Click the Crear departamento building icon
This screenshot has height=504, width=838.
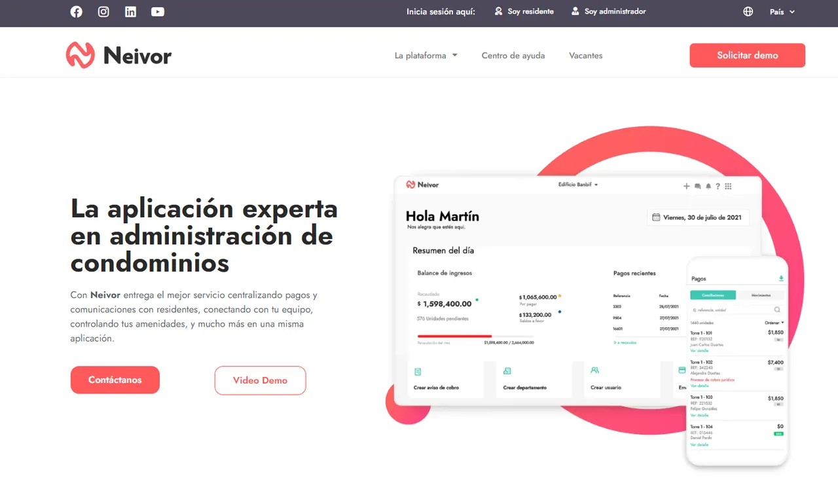coord(507,371)
